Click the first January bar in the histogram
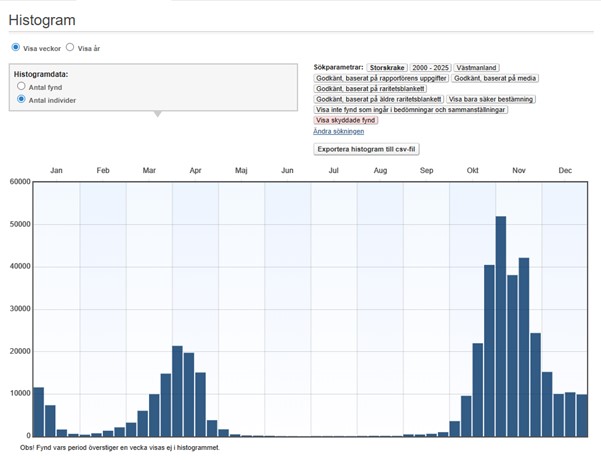Screen dimensions: 601x460 click(38, 411)
